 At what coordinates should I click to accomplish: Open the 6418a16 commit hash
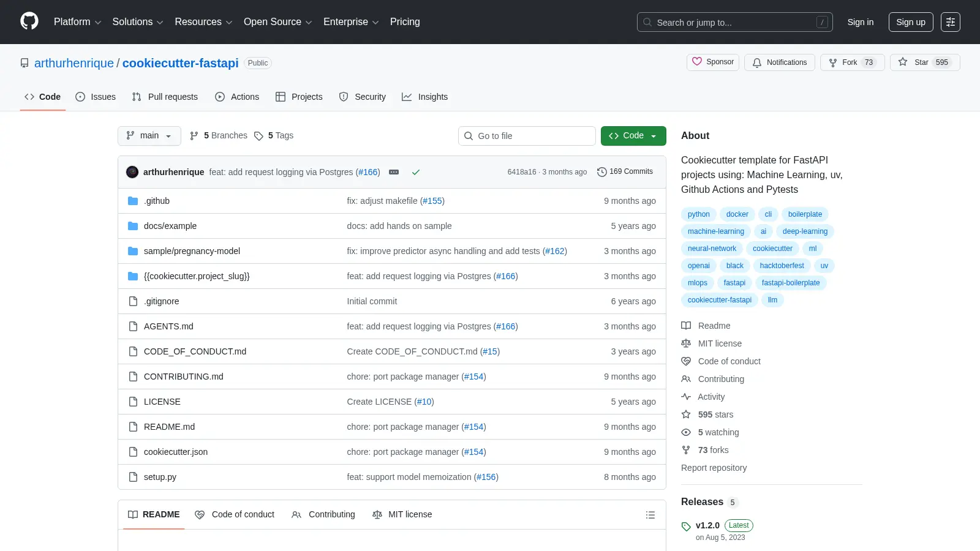click(x=522, y=172)
